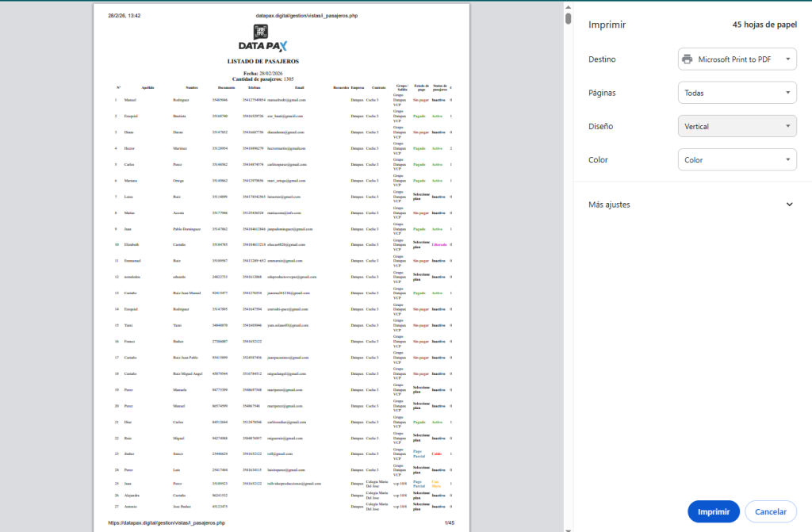This screenshot has height=532, width=812.
Task: Click the 1/45 page number in preview
Action: [449, 523]
